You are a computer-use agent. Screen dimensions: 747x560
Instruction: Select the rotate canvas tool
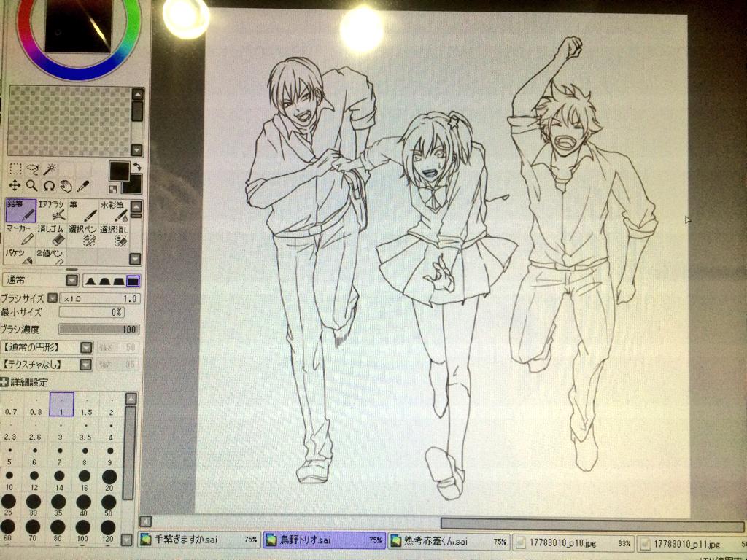pos(49,186)
